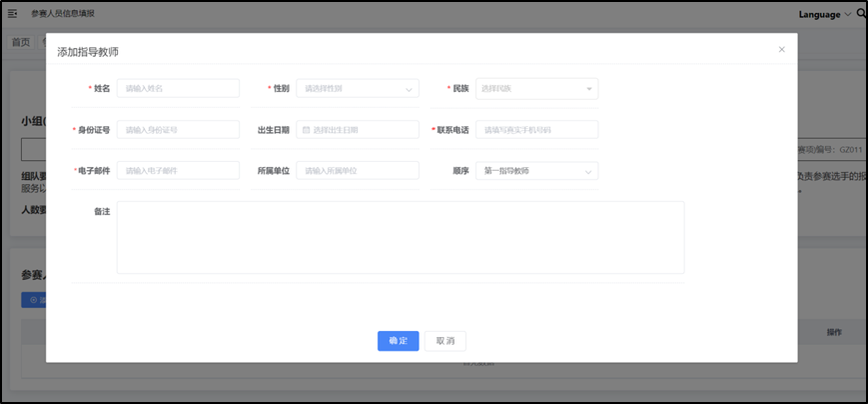Cancel with the 取消 button

pos(445,341)
